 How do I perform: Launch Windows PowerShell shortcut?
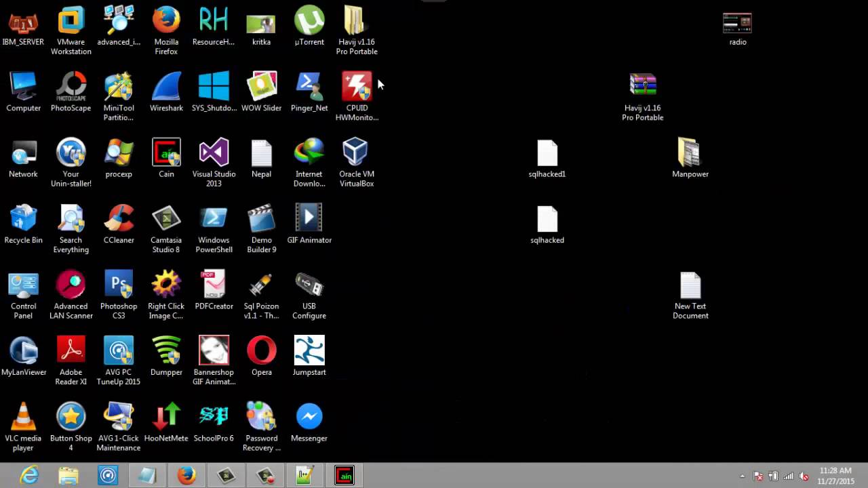(x=214, y=229)
